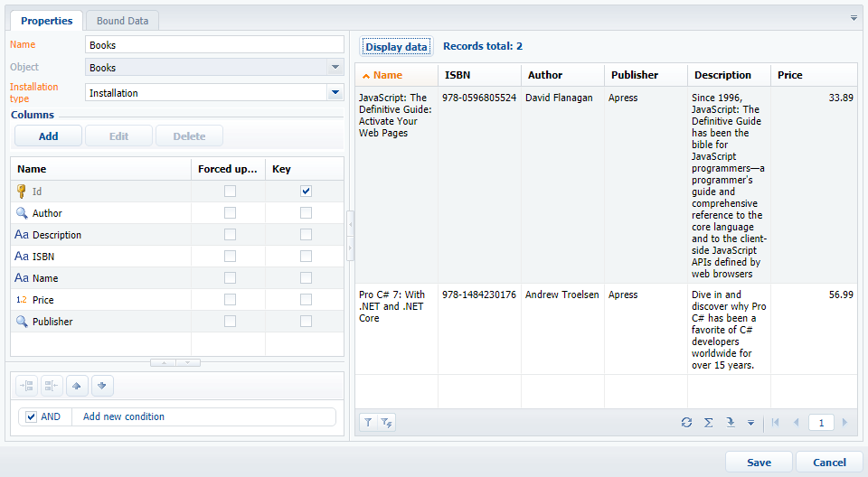Screen dimensions: 868x477
Task: Move condition up with the up arrow
Action: coord(77,386)
